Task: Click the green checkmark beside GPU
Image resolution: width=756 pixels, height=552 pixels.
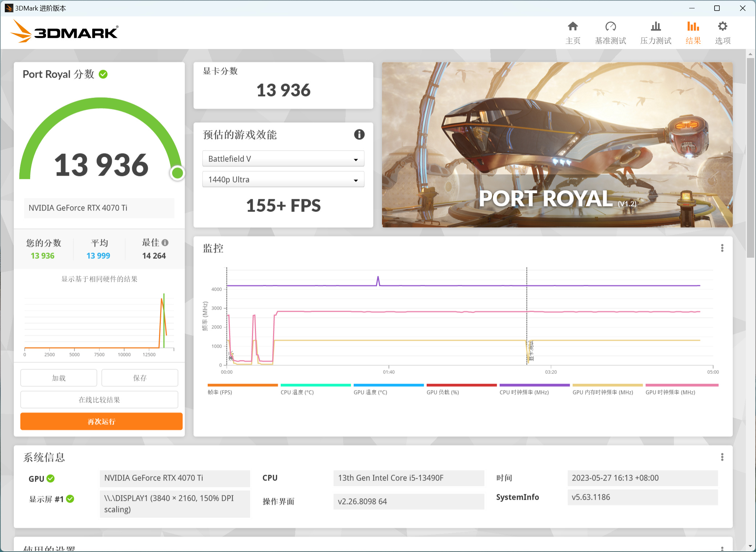Action: [x=51, y=478]
